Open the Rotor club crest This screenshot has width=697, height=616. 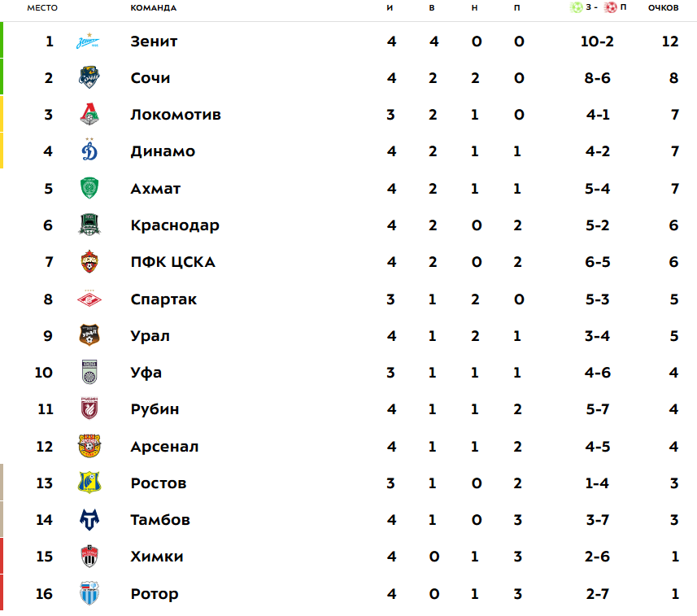coord(89,593)
